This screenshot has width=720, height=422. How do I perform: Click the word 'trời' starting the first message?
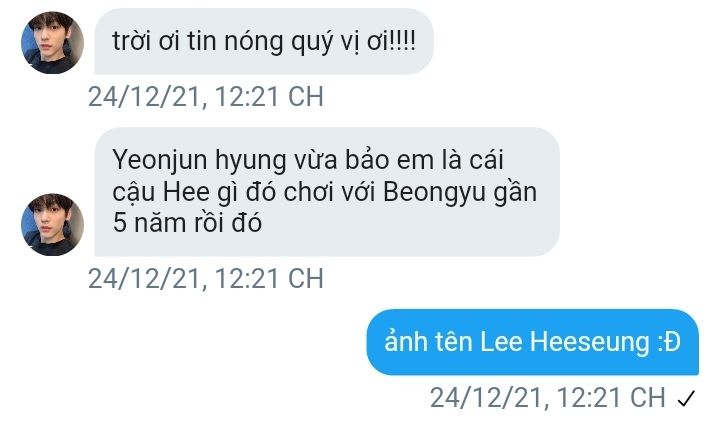(131, 41)
